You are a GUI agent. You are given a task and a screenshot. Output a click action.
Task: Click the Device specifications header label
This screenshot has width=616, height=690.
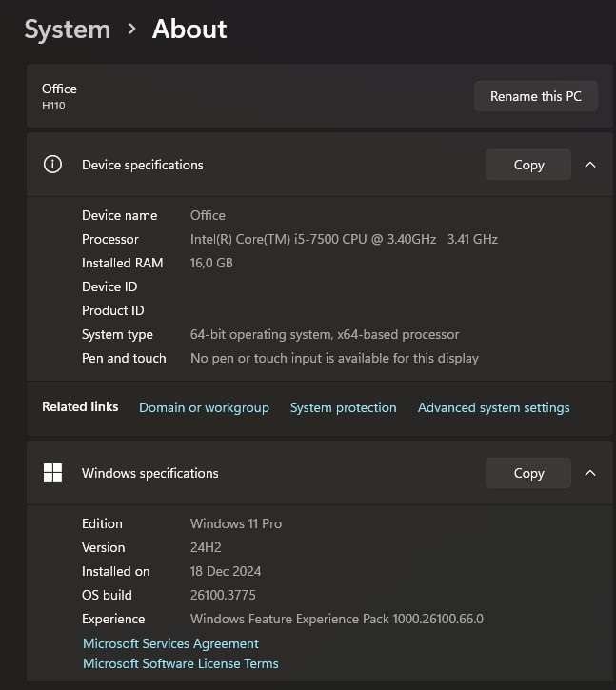[x=143, y=165]
